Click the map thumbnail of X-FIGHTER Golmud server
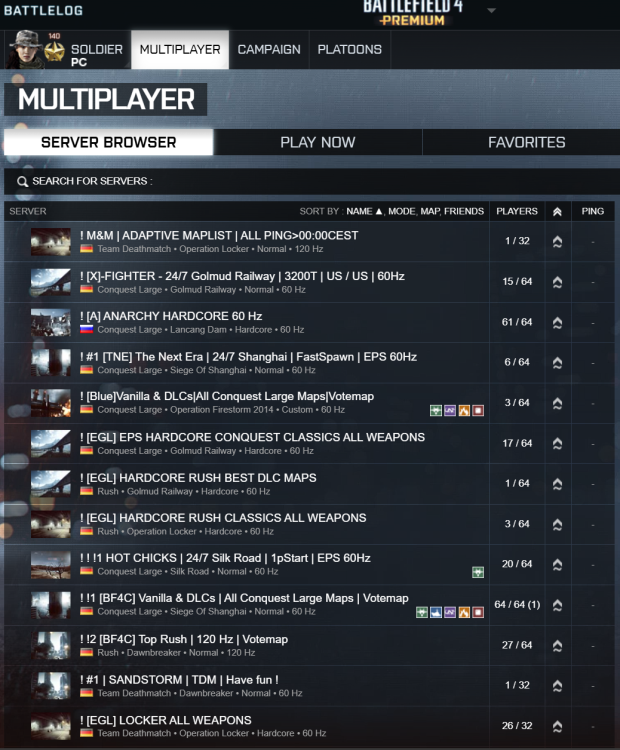The image size is (620, 750). (51, 282)
